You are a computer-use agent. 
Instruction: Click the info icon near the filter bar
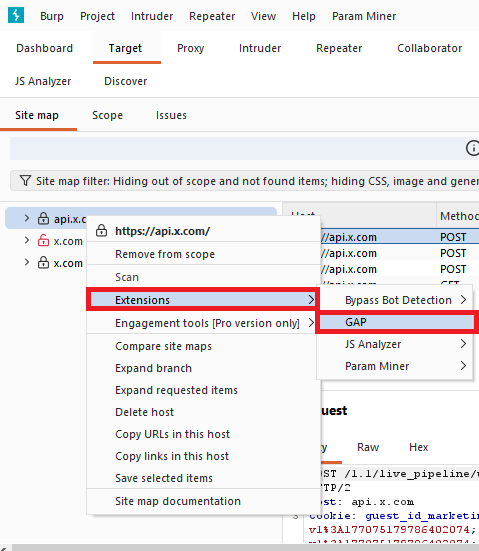473,148
